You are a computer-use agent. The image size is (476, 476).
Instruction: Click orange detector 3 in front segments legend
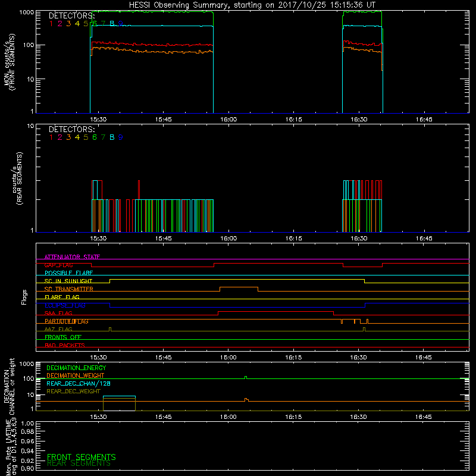click(x=68, y=23)
